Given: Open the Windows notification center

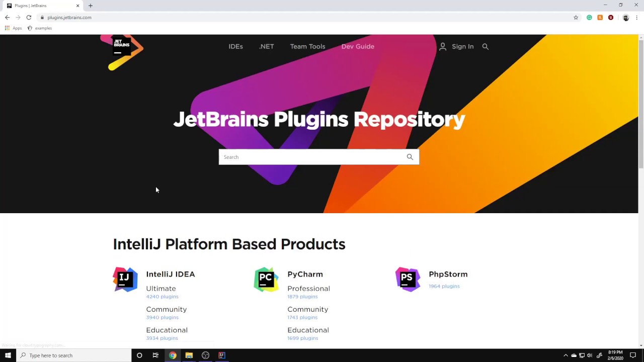Looking at the screenshot, I should pyautogui.click(x=633, y=355).
